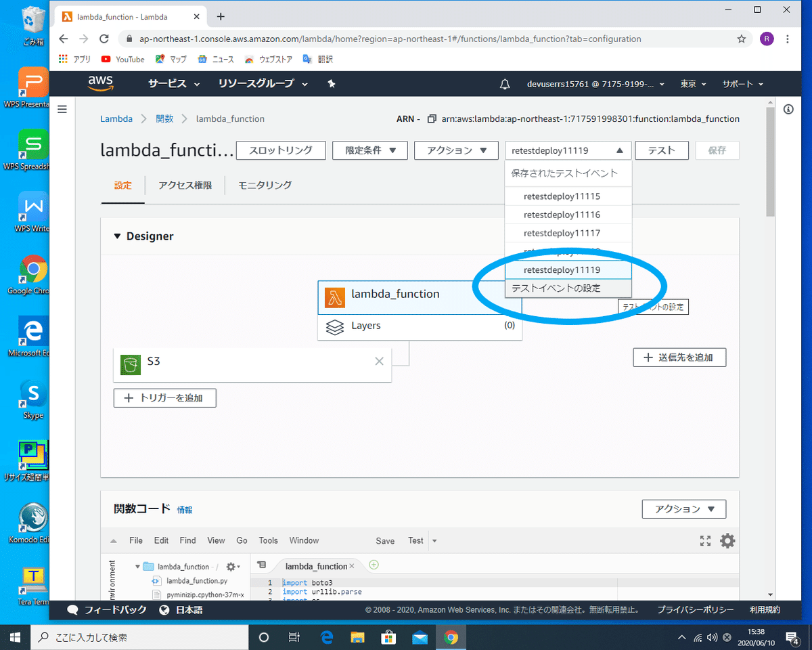Click the スロットリング button
This screenshot has width=812, height=650.
(281, 150)
